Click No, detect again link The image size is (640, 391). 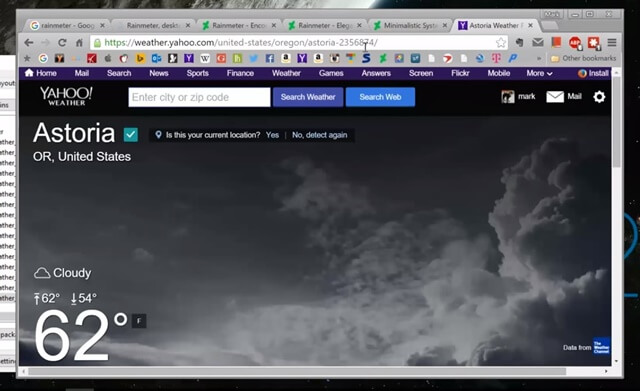320,135
